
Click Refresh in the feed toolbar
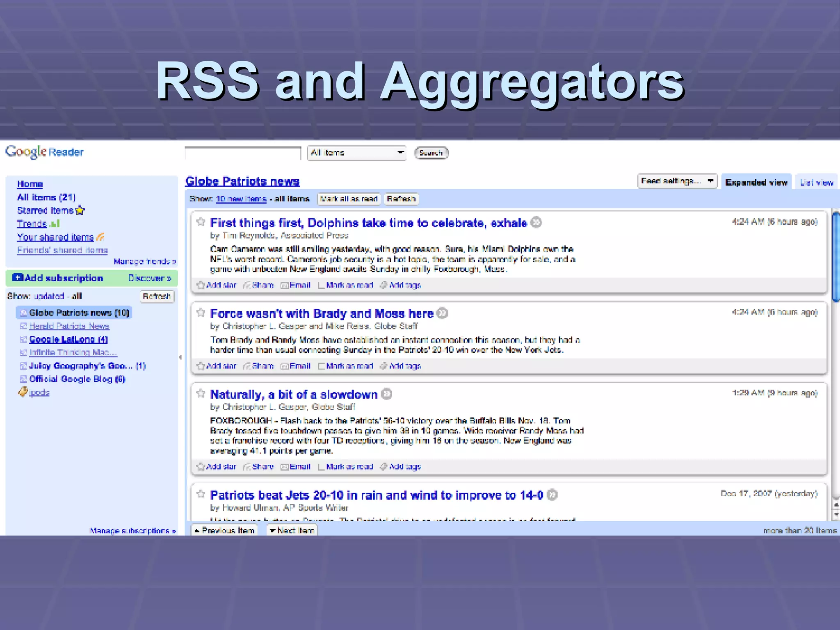401,199
